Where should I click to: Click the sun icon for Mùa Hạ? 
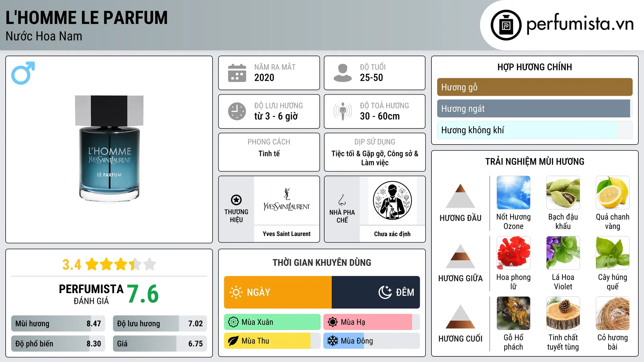click(333, 322)
